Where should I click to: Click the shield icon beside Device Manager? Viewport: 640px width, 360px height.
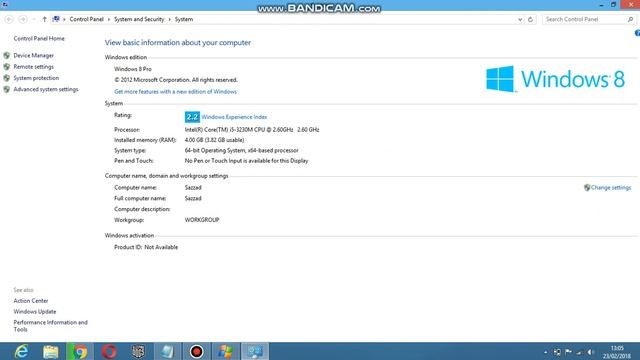(7, 56)
